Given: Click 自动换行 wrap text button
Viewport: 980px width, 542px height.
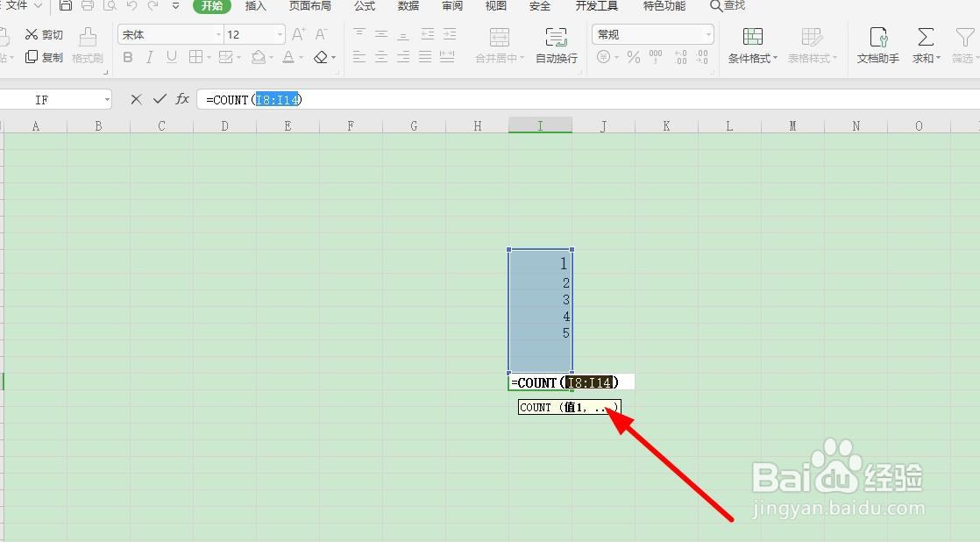Looking at the screenshot, I should pyautogui.click(x=557, y=46).
